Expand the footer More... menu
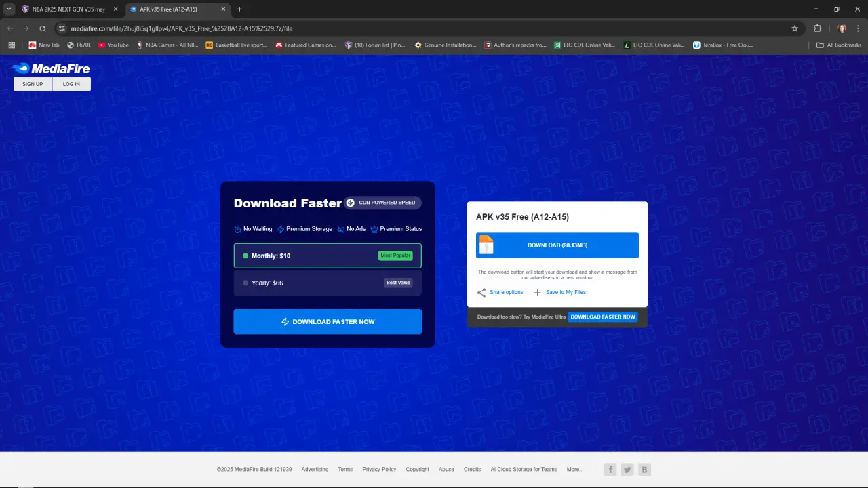This screenshot has height=488, width=868. (x=574, y=470)
